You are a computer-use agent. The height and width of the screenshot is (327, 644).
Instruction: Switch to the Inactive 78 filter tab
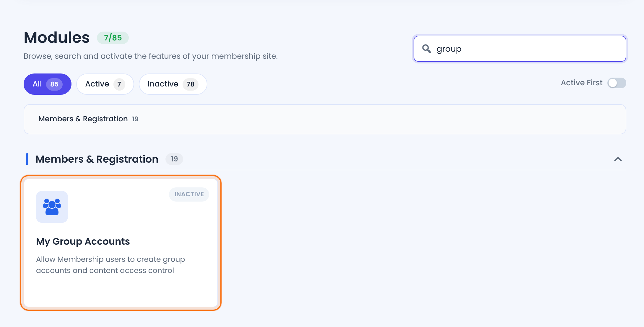point(173,84)
